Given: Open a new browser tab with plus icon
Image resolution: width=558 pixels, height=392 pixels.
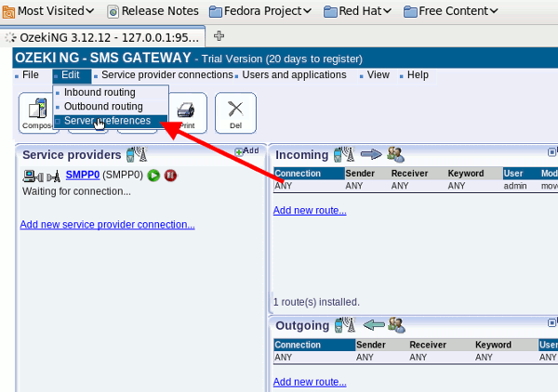Looking at the screenshot, I should [x=219, y=36].
